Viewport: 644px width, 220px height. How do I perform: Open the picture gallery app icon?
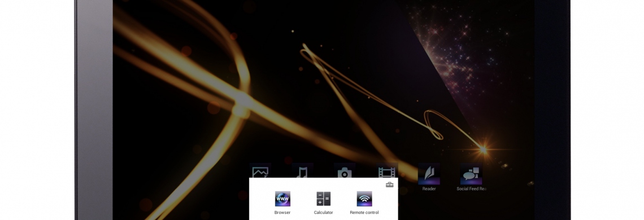coord(260,171)
